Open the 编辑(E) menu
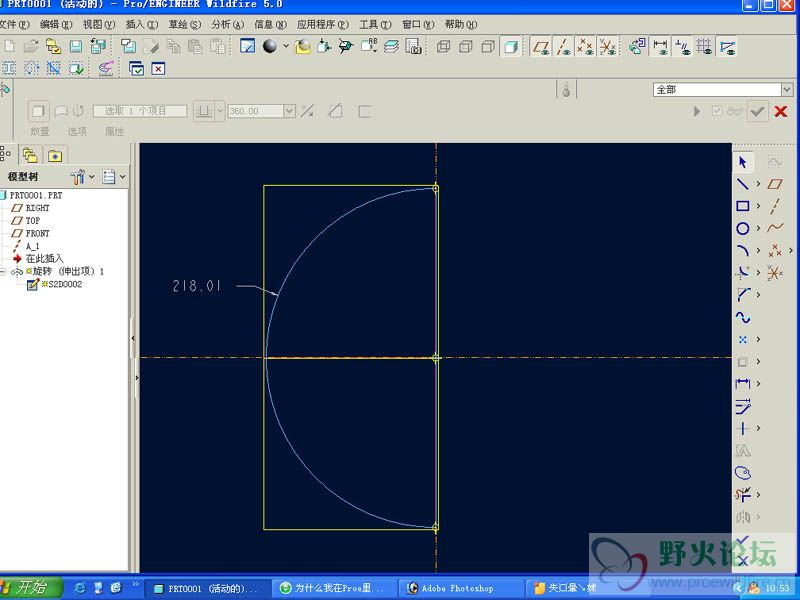Image resolution: width=800 pixels, height=600 pixels. pyautogui.click(x=56, y=24)
